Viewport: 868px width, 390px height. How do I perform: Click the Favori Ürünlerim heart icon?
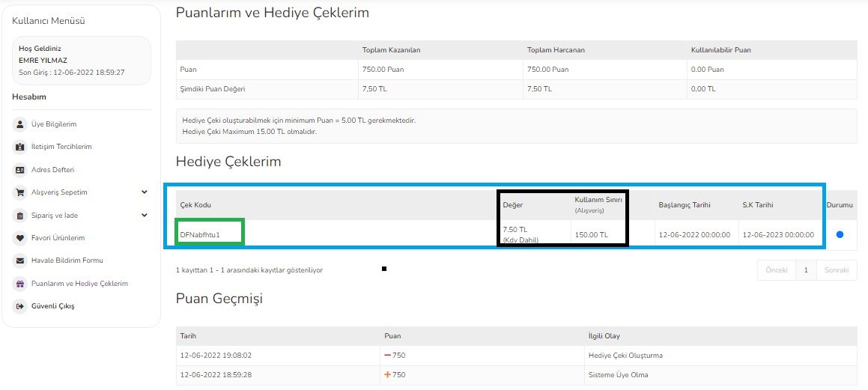point(20,238)
